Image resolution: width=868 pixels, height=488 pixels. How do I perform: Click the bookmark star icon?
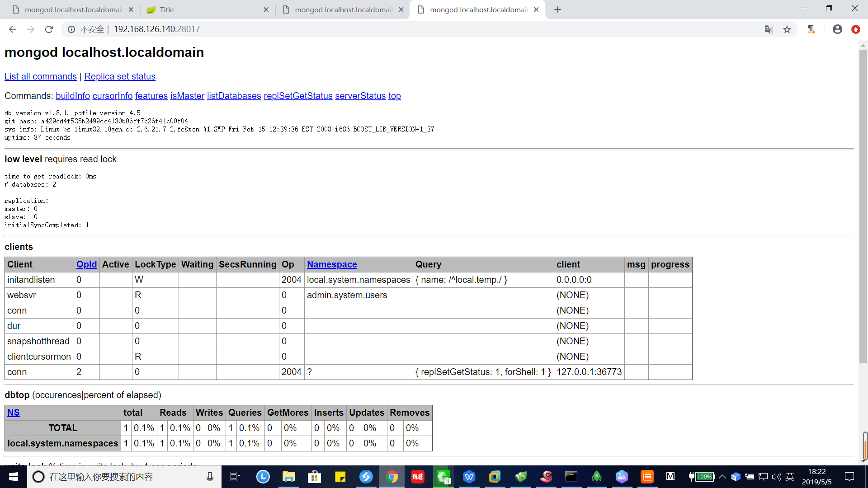788,29
